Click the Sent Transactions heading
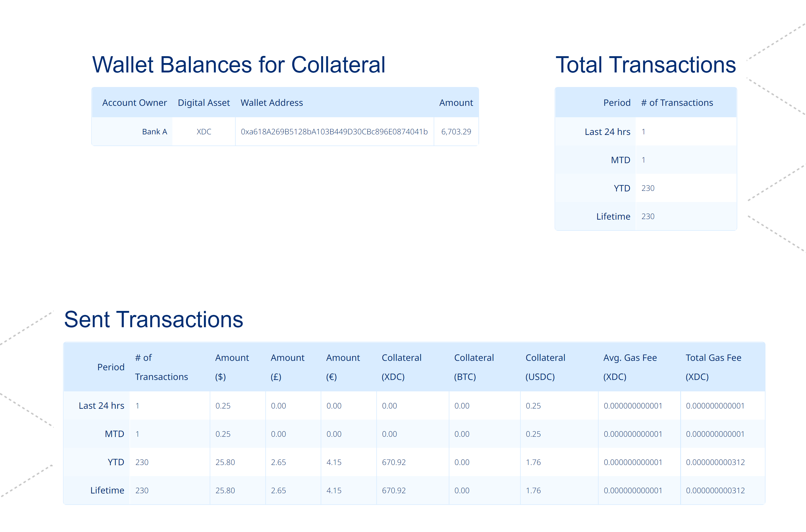806x532 pixels. (x=154, y=319)
